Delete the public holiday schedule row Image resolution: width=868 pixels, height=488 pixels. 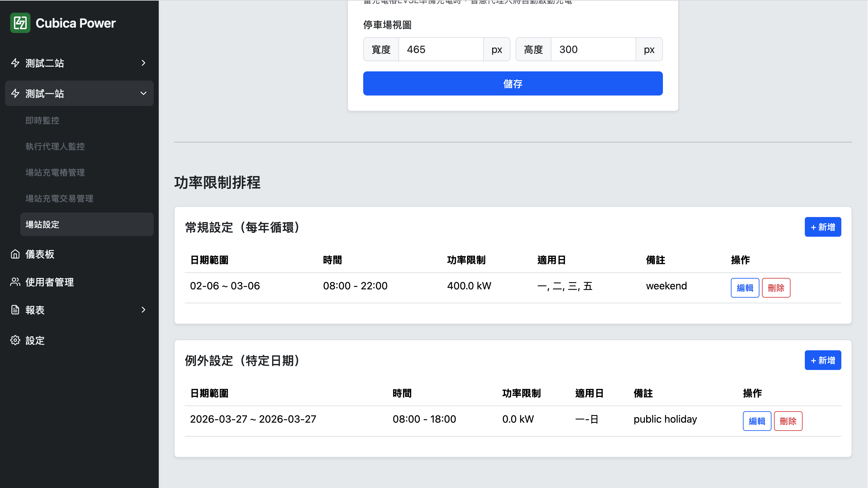point(788,421)
